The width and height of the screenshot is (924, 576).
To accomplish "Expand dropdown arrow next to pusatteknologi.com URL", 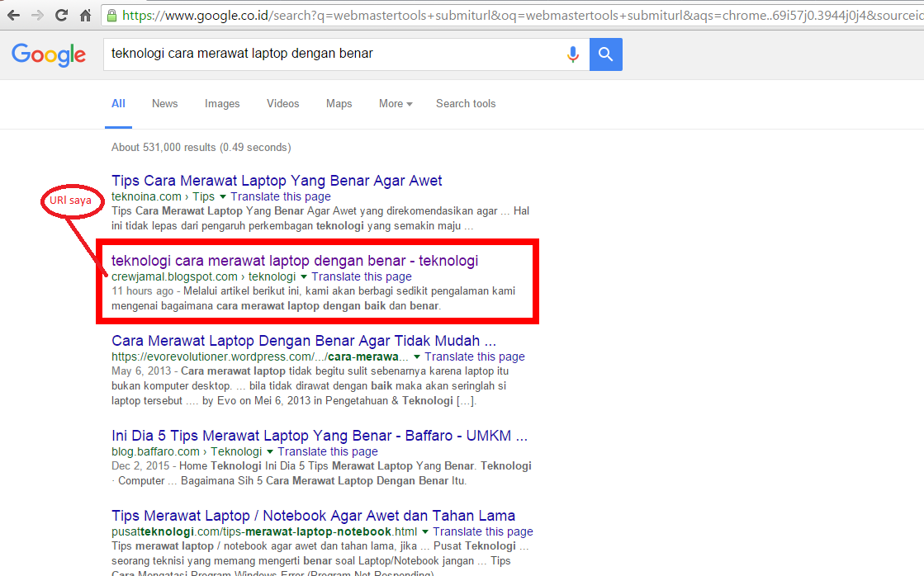I will pos(425,531).
